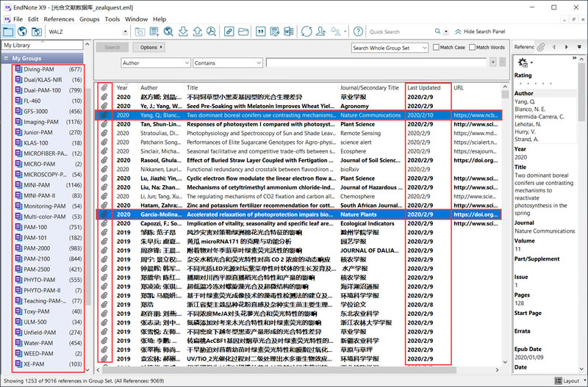Screen dimensions: 588x387
Task: Open the Author search field dropdown
Action: pos(155,63)
